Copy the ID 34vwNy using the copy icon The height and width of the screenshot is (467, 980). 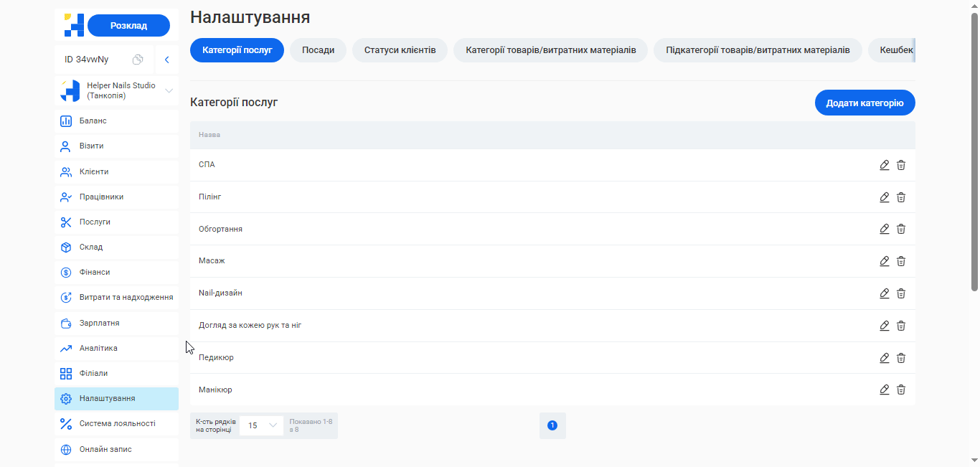[137, 60]
